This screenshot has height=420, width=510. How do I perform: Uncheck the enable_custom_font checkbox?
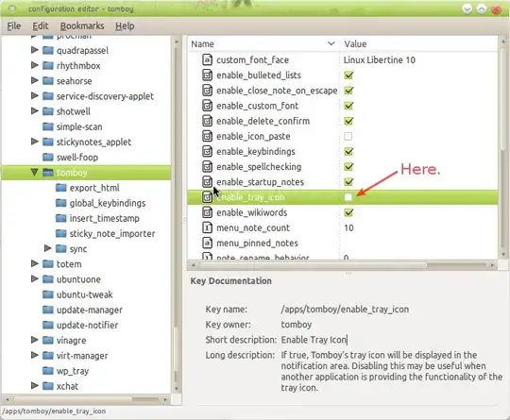pyautogui.click(x=348, y=106)
